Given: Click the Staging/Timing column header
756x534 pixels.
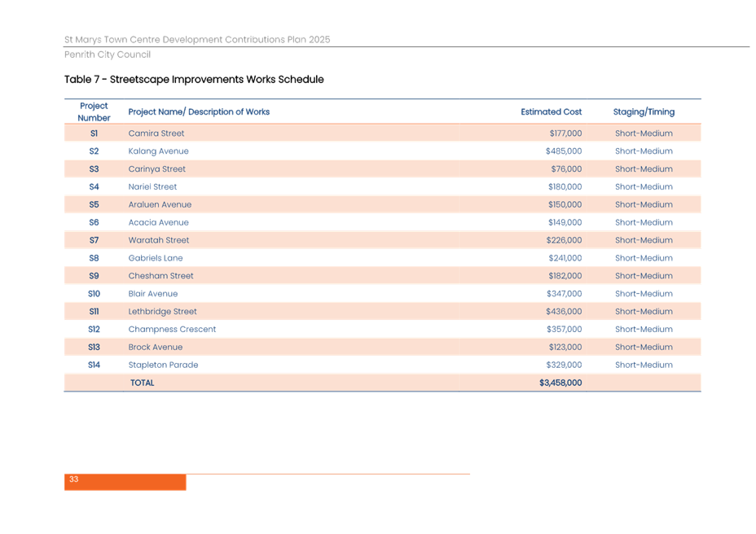Looking at the screenshot, I should 644,112.
